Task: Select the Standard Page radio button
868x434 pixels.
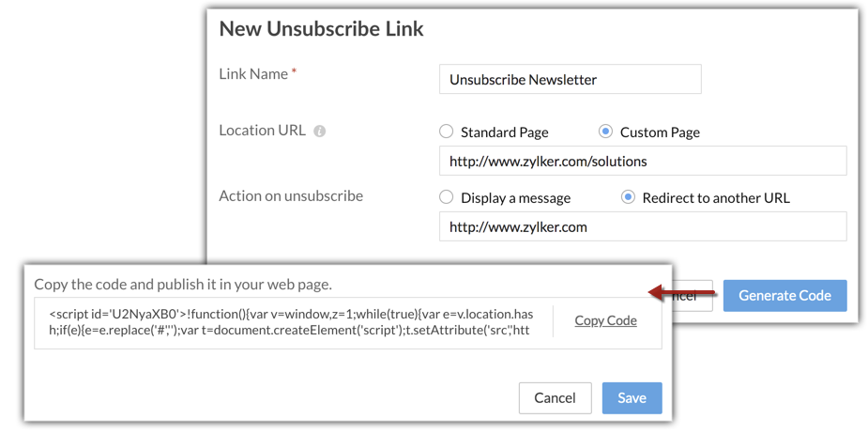Action: (x=447, y=132)
